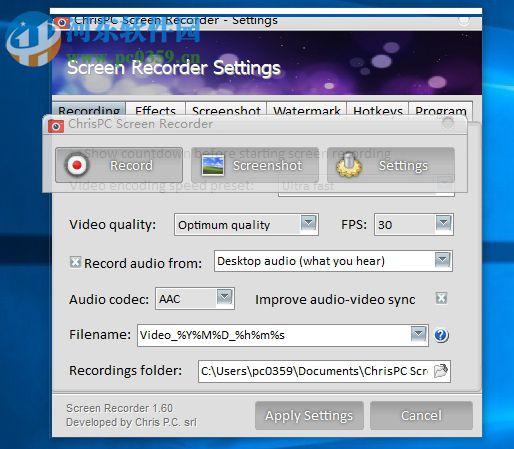The height and width of the screenshot is (449, 514).
Task: Click 'Developed by Chris P.C. srl' text
Action: coord(131,422)
